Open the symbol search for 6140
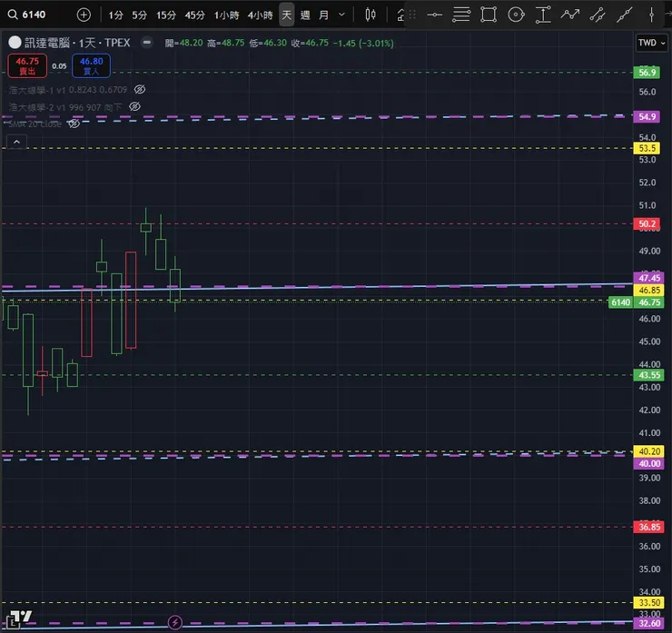 click(x=27, y=15)
